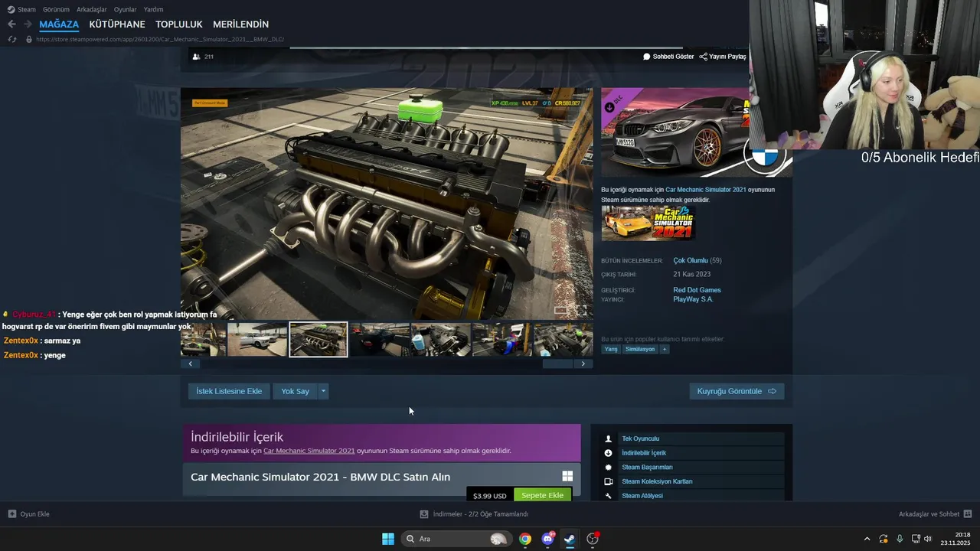Open Car Mechanic Simulator 2021 link in description

(706, 190)
